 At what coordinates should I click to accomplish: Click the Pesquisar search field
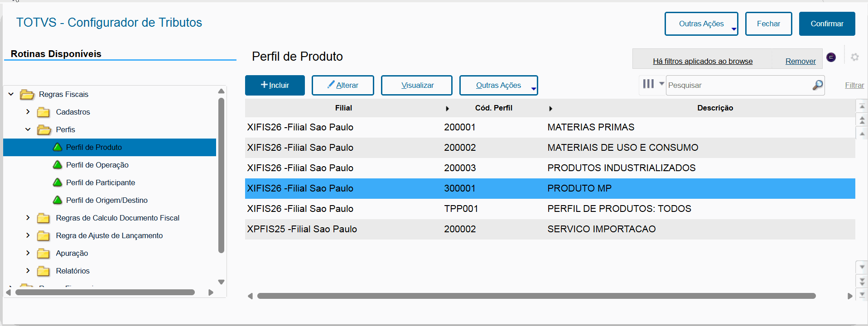pos(738,85)
